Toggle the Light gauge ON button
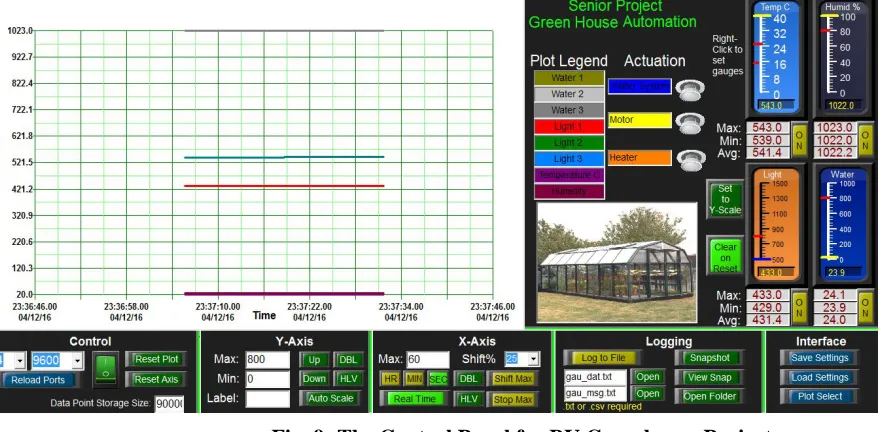The image size is (882, 432). (799, 307)
